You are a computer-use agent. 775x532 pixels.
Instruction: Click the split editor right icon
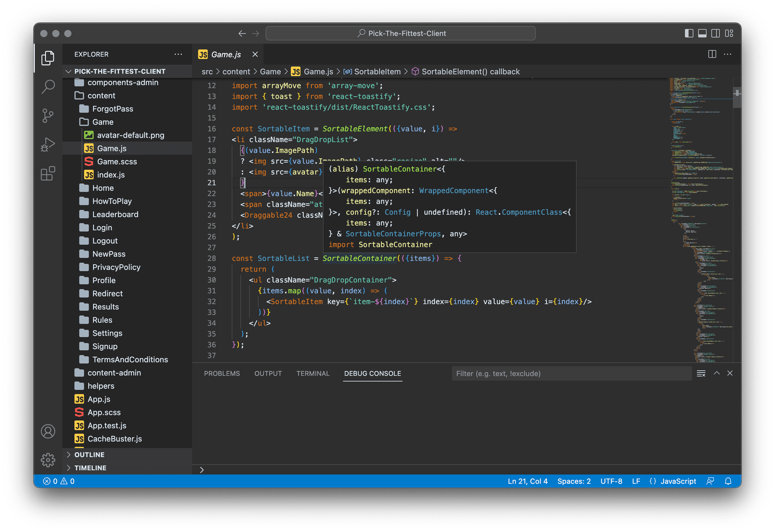tap(712, 54)
